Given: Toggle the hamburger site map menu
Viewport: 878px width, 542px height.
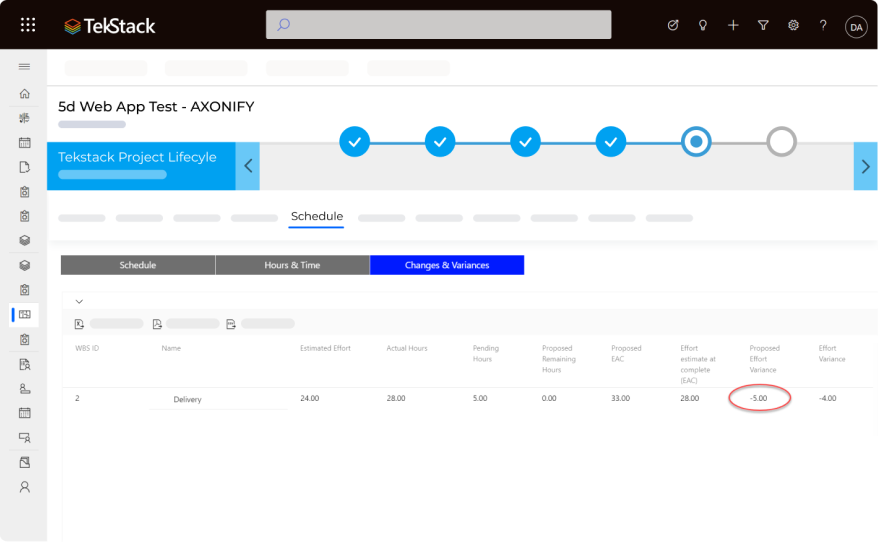Looking at the screenshot, I should [25, 67].
